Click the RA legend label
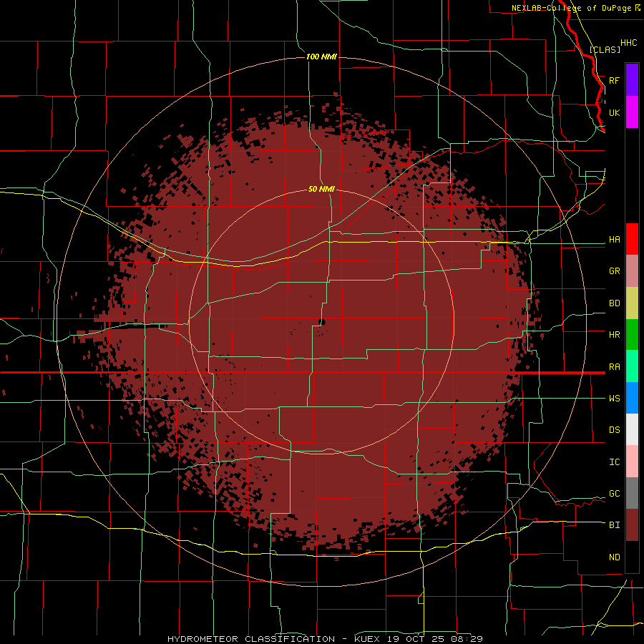 pyautogui.click(x=614, y=367)
